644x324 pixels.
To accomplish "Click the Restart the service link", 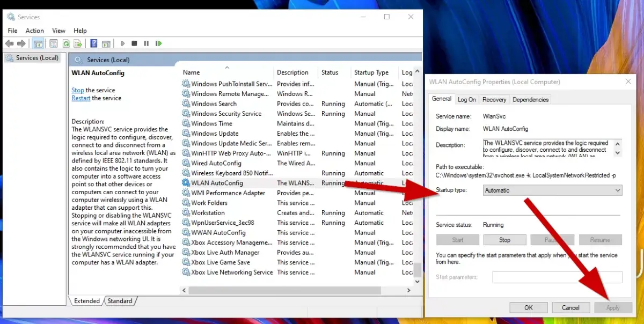I will 81,98.
